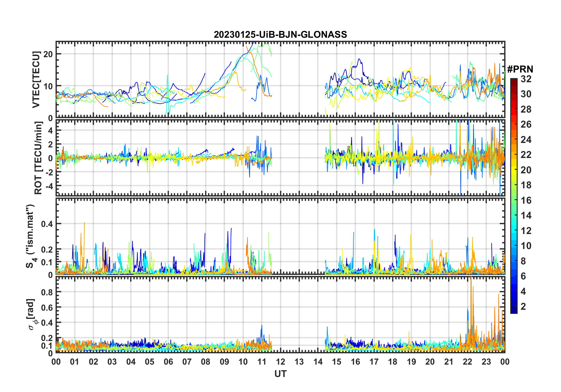Viewport: 561px width, 392px height.
Task: Click UT axis hour label 07
Action: pos(187,362)
